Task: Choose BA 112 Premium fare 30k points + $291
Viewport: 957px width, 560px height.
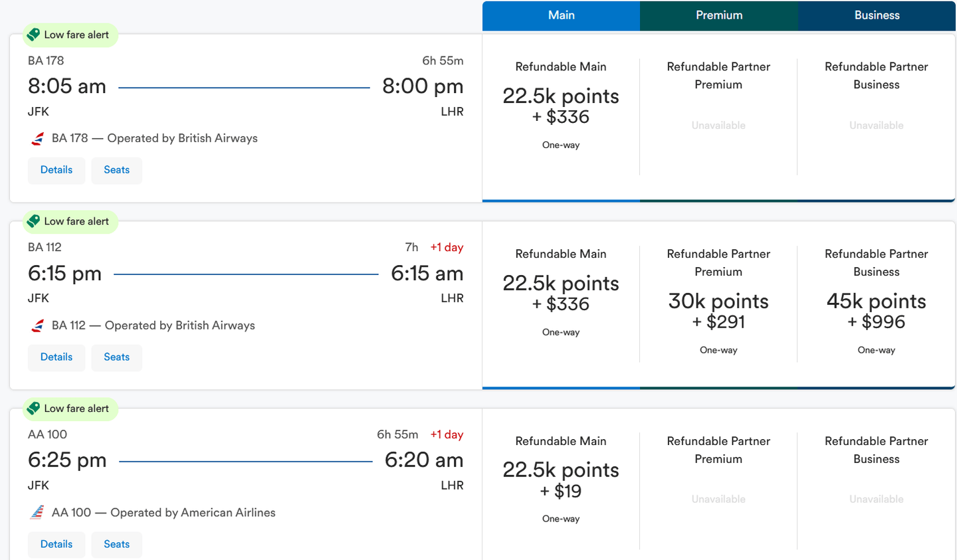Action: (x=718, y=312)
